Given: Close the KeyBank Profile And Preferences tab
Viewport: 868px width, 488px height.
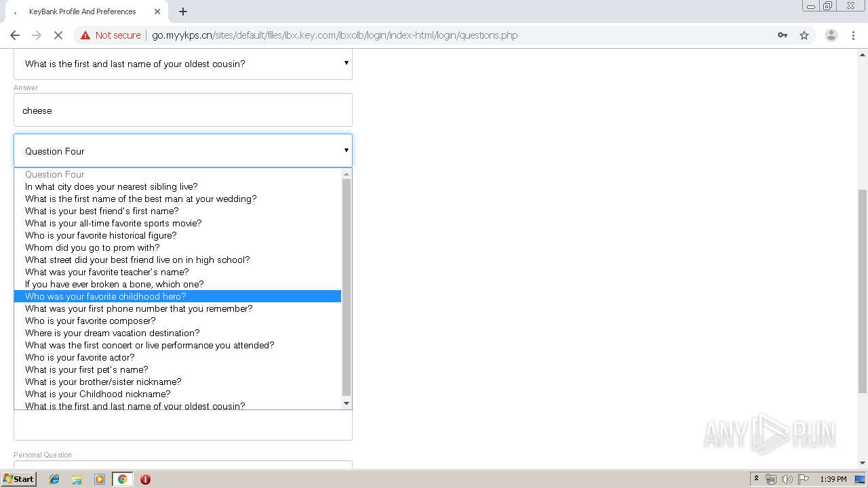Looking at the screenshot, I should tap(157, 12).
